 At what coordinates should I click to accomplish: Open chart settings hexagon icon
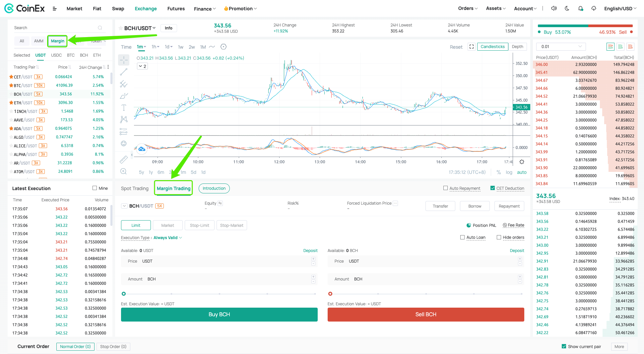[x=224, y=47]
